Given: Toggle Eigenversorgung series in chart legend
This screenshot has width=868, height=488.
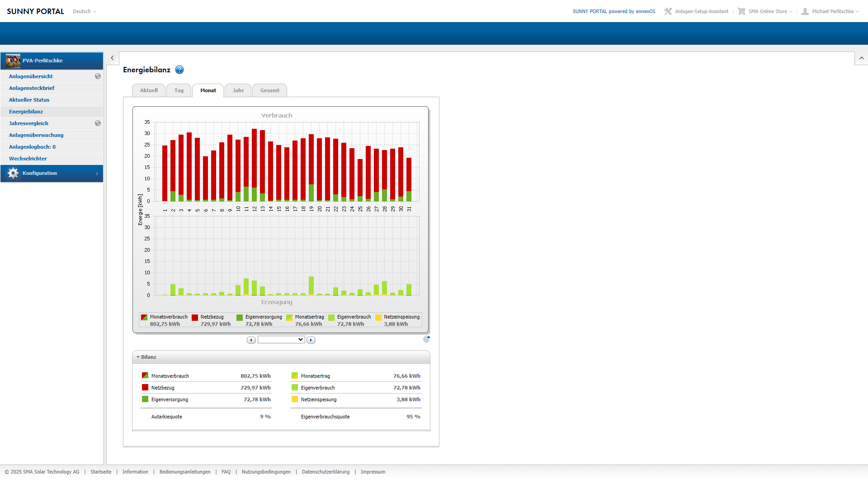Looking at the screenshot, I should click(263, 317).
